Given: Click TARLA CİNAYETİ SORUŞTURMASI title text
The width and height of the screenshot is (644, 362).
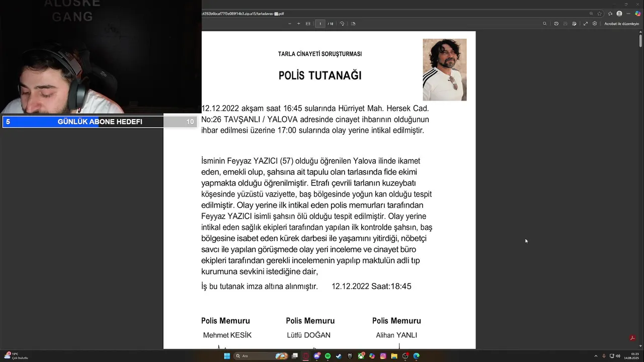Looking at the screenshot, I should 320,54.
